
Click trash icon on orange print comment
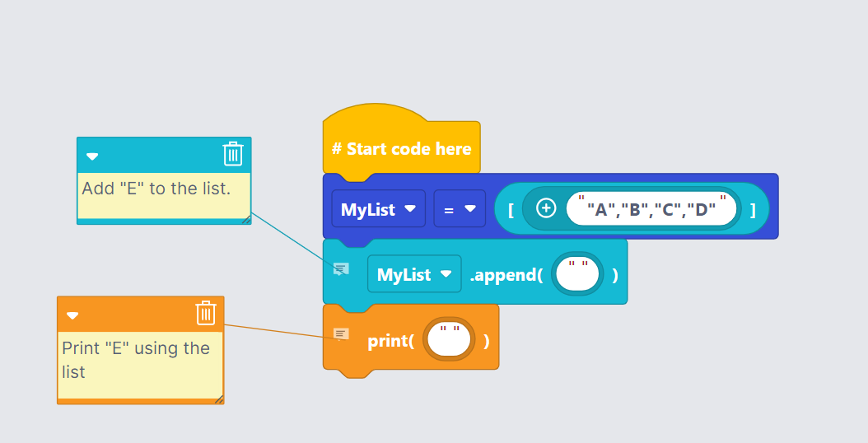click(x=205, y=314)
